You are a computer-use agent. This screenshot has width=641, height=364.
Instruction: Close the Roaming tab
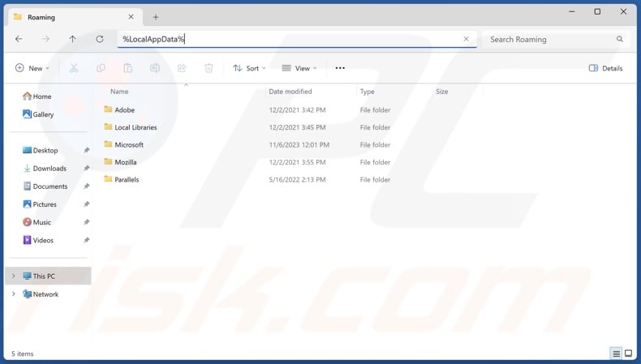pos(131,17)
